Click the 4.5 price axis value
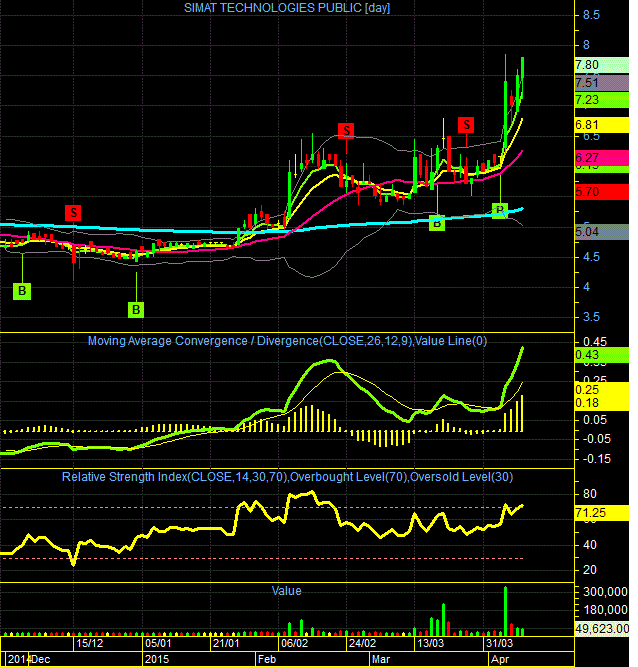638x667 pixels. (591, 257)
